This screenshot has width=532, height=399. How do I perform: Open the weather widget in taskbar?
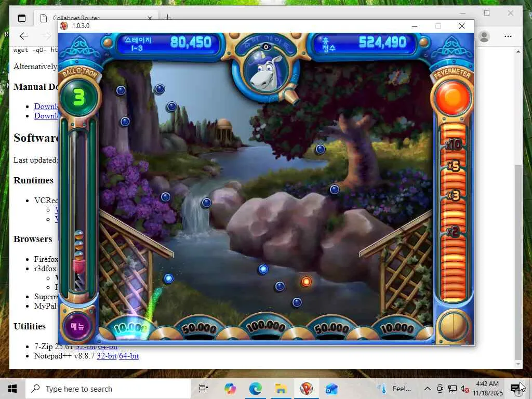(395, 389)
